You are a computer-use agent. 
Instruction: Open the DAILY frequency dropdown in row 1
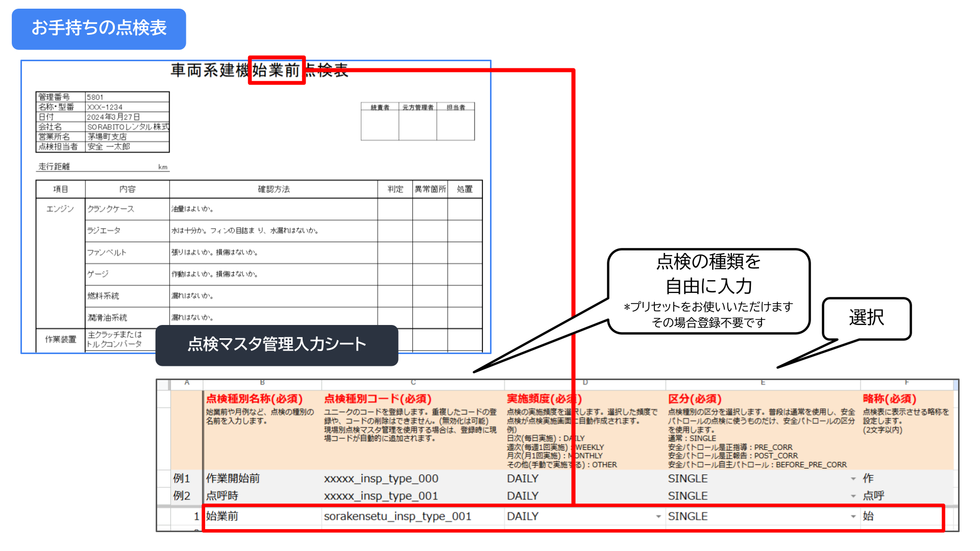[658, 517]
